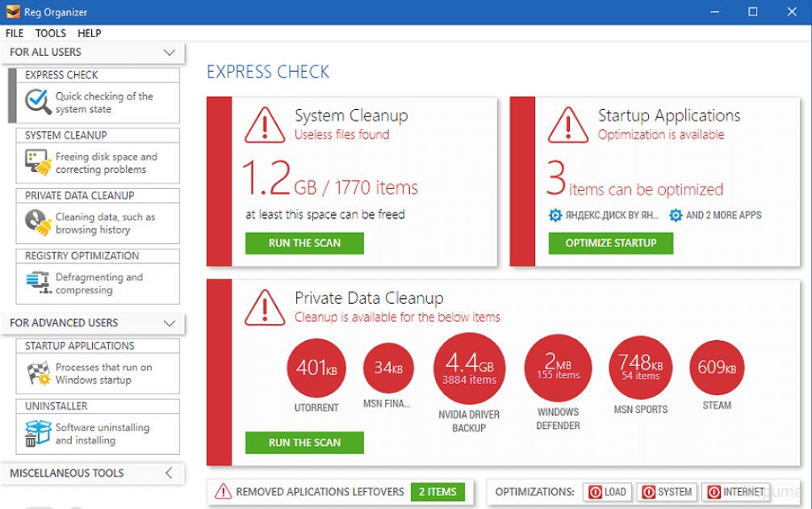The width and height of the screenshot is (812, 509).
Task: Click the System Cleanup sidebar icon
Action: point(38,162)
